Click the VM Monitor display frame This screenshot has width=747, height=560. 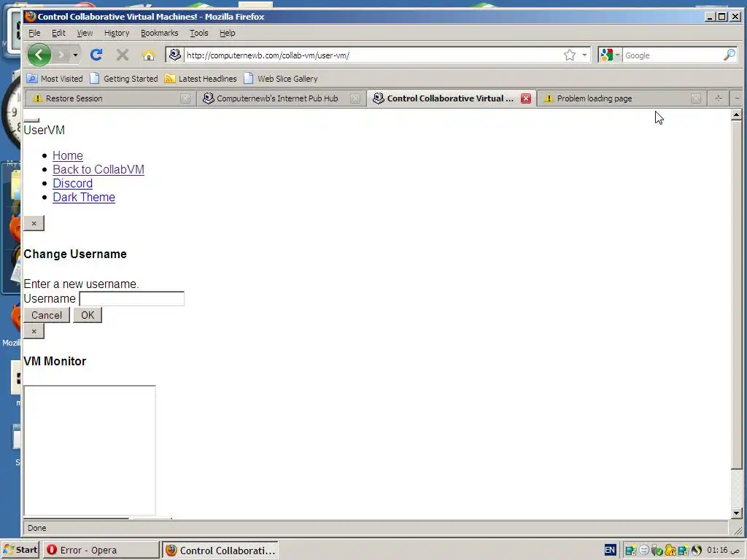click(90, 451)
